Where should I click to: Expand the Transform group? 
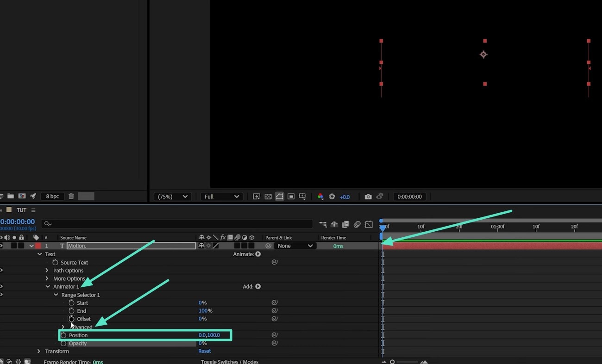[39, 351]
